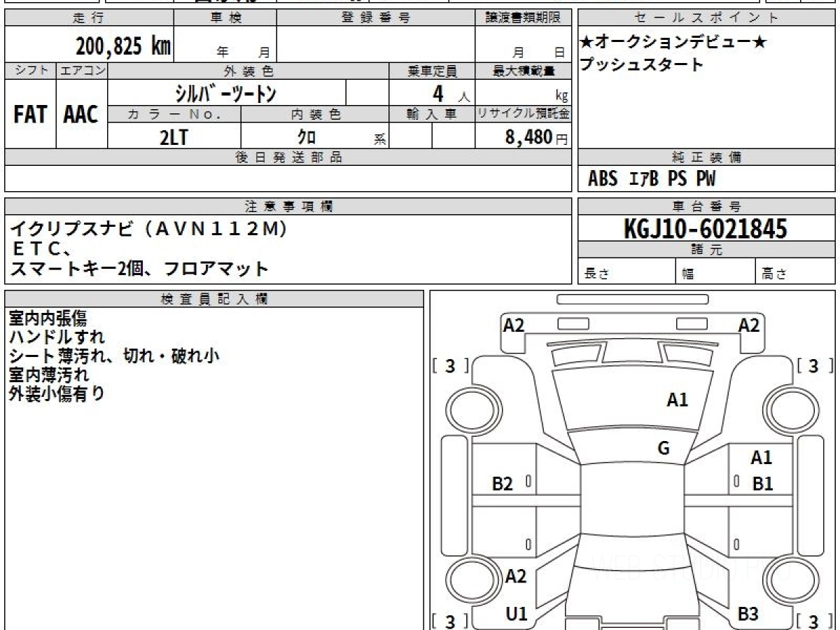
Task: Select the 純正装備 header
Action: click(706, 157)
